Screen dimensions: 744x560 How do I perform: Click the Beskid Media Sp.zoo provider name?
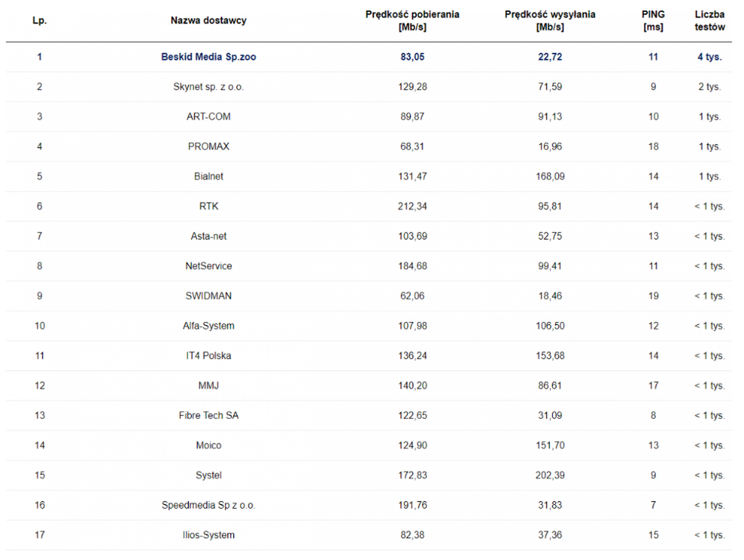coord(208,57)
